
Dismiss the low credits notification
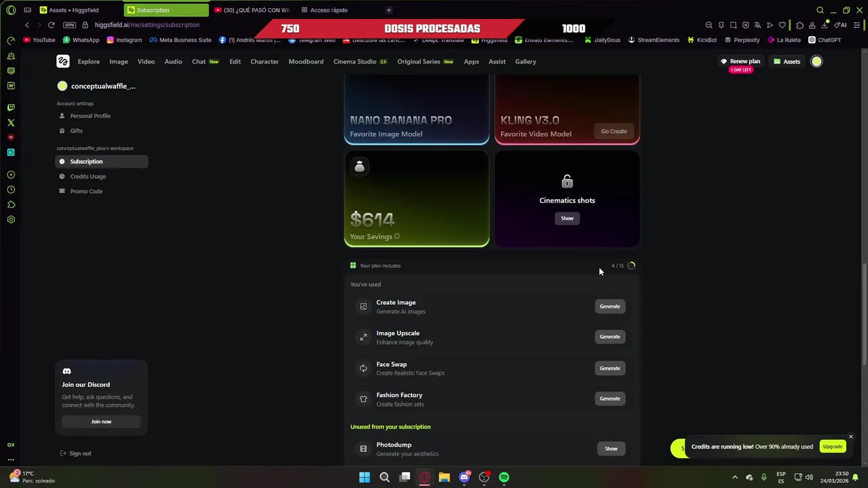pos(850,436)
